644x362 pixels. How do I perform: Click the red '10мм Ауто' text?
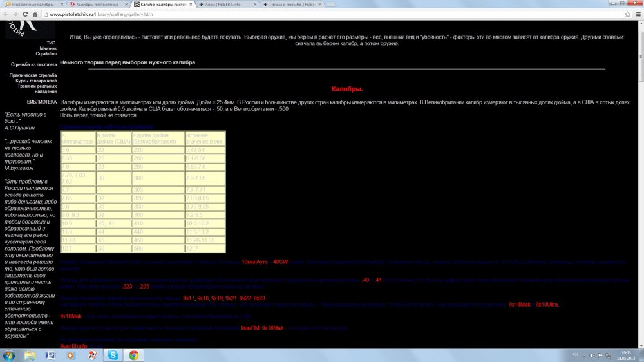point(254,262)
